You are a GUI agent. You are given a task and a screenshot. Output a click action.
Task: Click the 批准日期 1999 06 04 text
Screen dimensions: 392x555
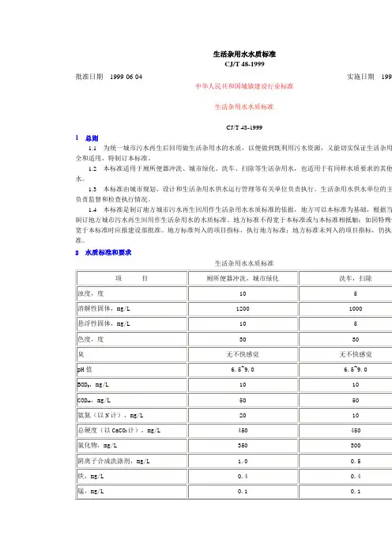coord(109,77)
